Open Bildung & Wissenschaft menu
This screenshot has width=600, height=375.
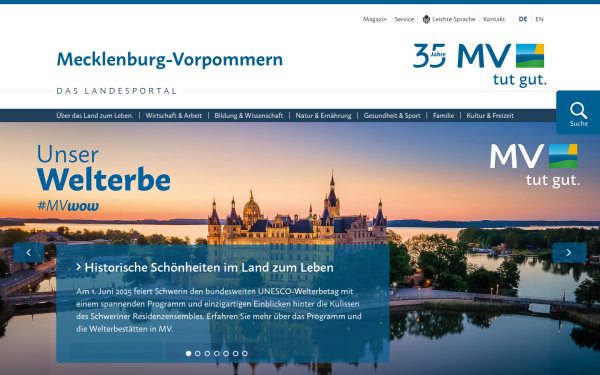click(249, 116)
